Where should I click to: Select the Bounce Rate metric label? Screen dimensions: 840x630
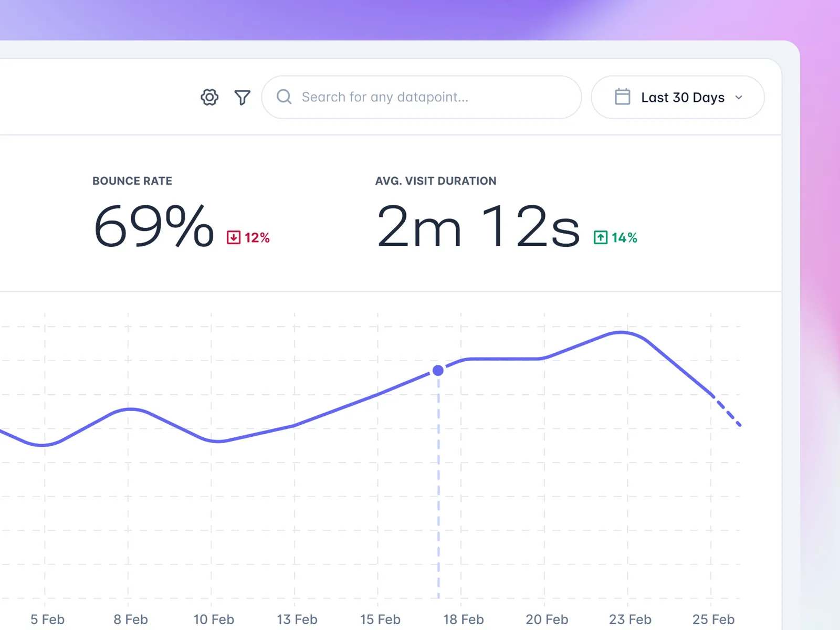point(132,181)
